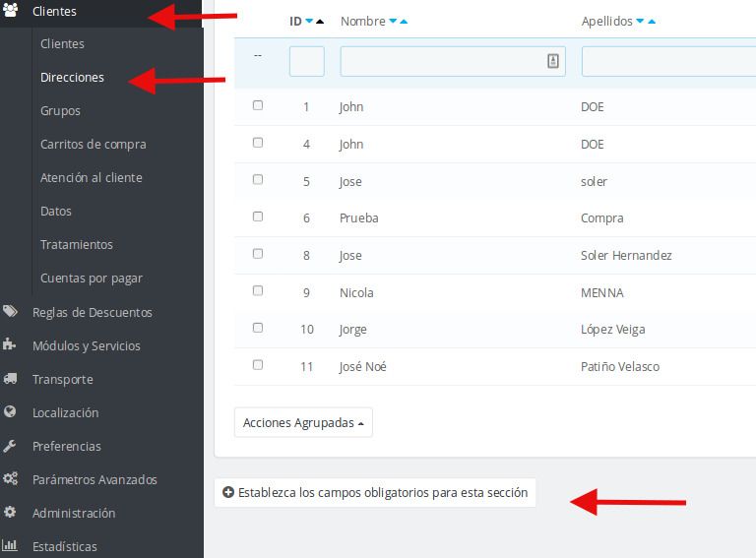Click the ID column header text
Viewport: 756px width, 558px height.
295,22
